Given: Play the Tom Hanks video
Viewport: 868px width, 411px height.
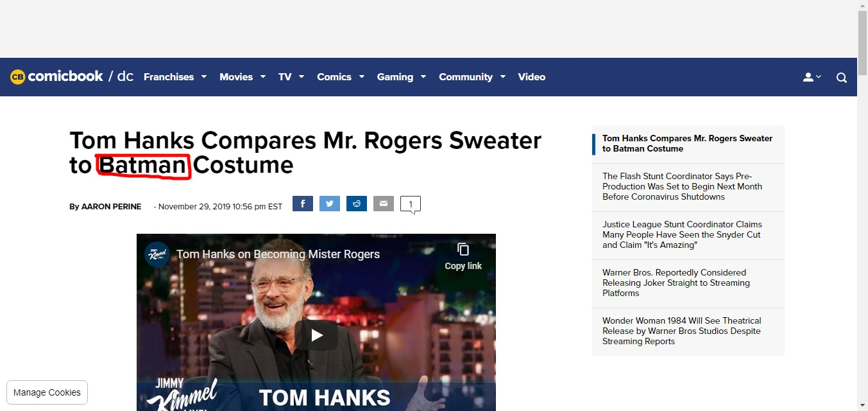Looking at the screenshot, I should (316, 335).
